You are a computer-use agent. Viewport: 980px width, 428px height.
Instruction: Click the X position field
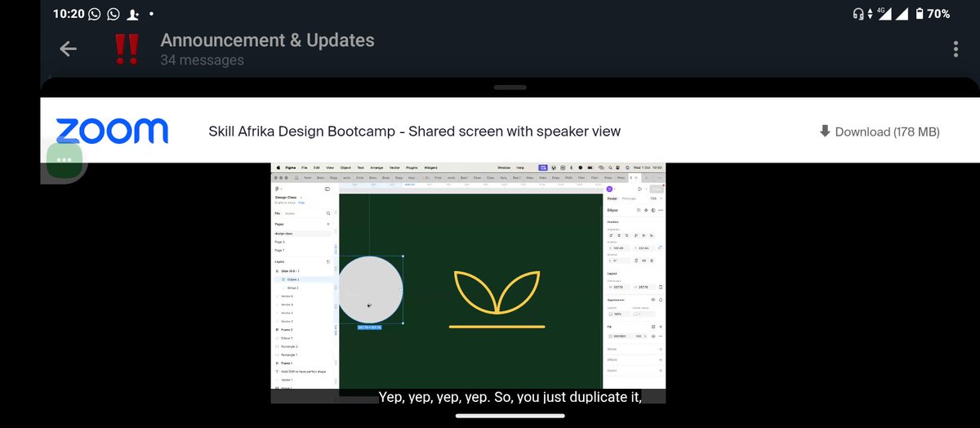point(618,248)
